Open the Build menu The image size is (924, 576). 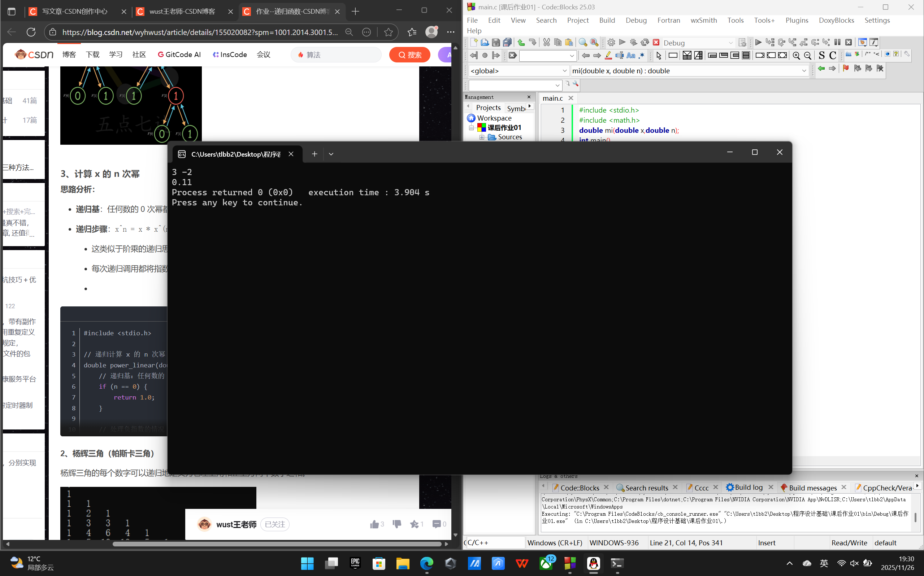pos(607,20)
